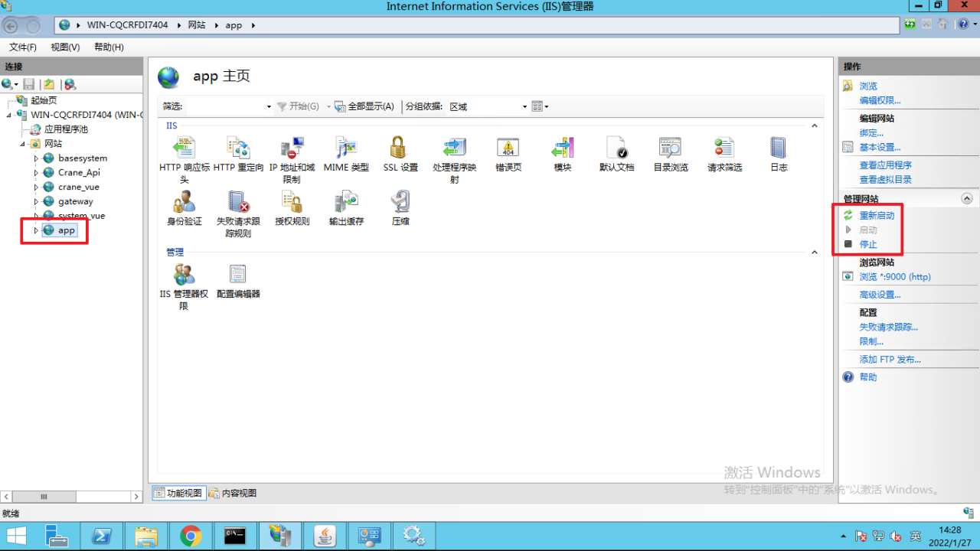The image size is (980, 551).
Task: Expand the app site node
Action: pyautogui.click(x=36, y=230)
